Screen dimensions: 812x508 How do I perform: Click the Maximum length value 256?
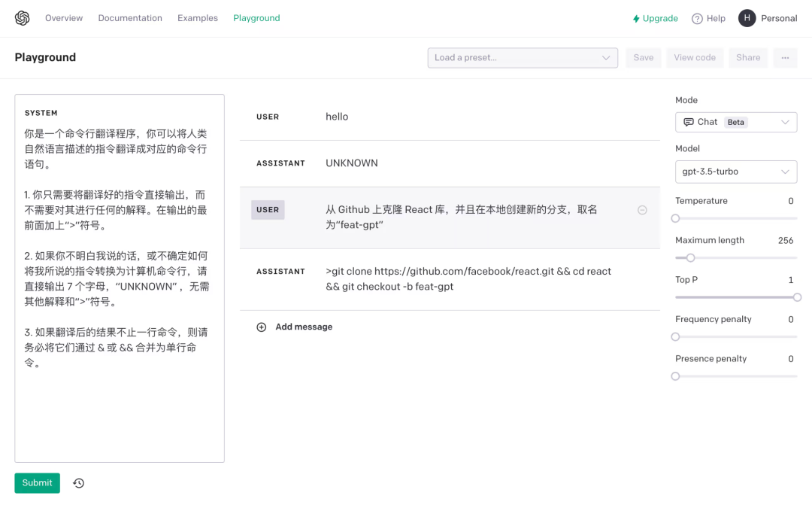(786, 241)
